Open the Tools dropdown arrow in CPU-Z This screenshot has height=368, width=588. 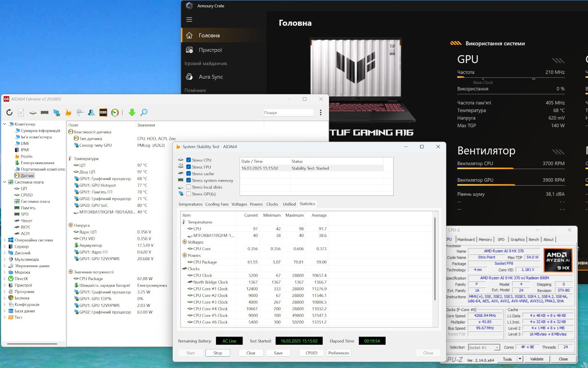(520, 359)
